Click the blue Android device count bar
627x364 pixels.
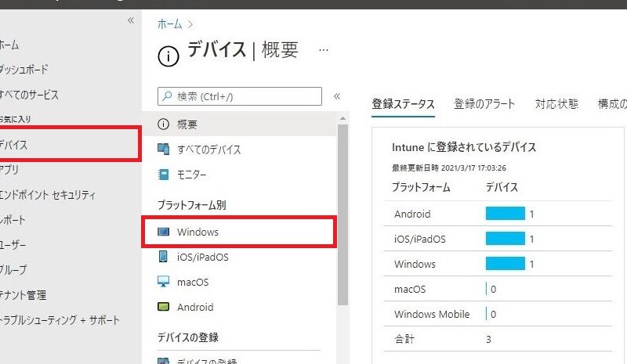point(505,214)
